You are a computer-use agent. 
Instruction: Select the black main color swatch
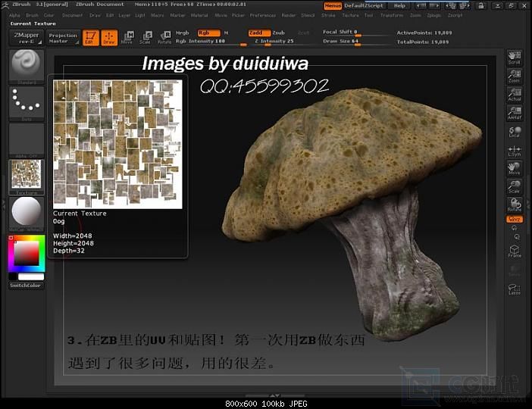13,276
